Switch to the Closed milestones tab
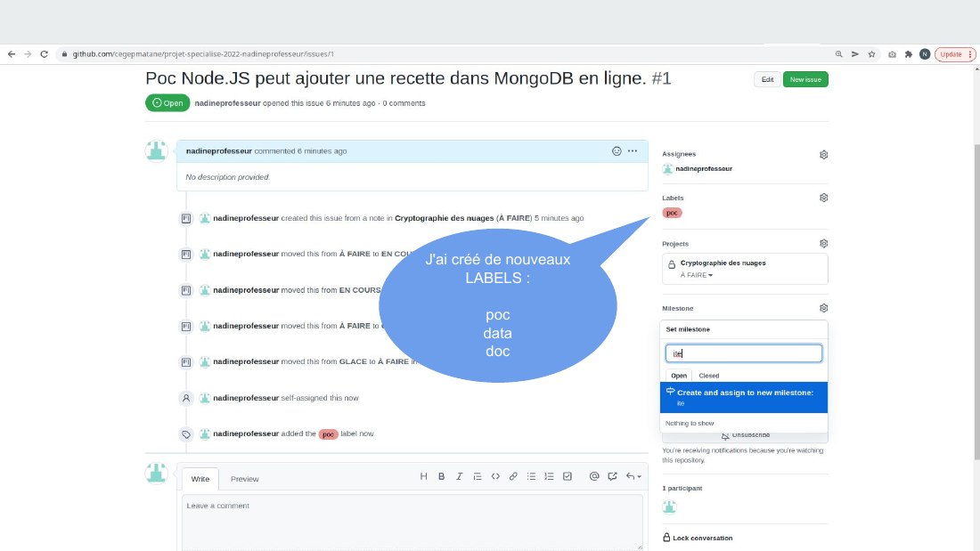This screenshot has height=551, width=980. (x=709, y=376)
